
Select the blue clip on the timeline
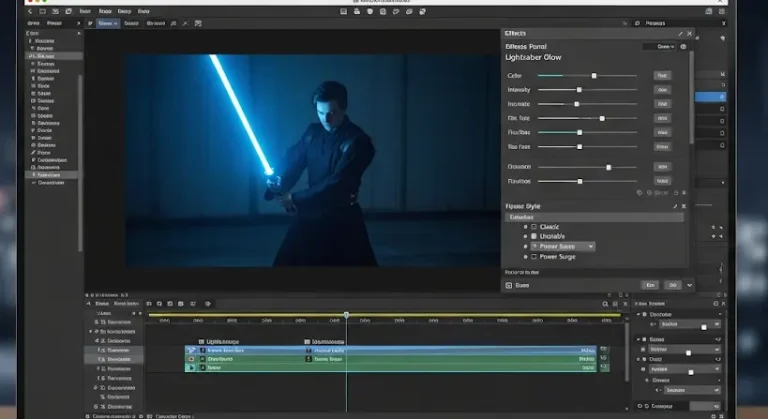pyautogui.click(x=390, y=350)
